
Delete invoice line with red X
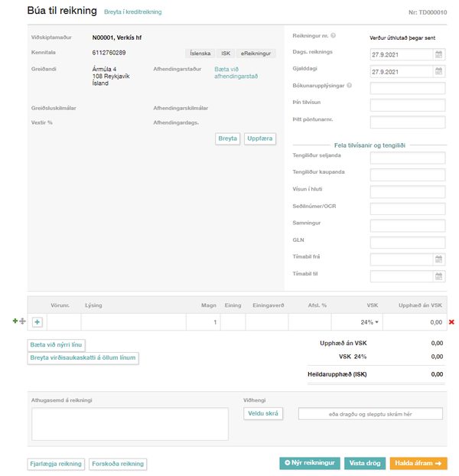[x=451, y=322]
